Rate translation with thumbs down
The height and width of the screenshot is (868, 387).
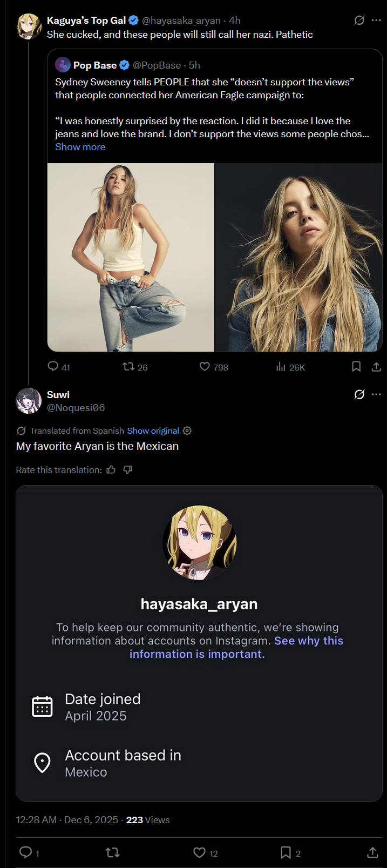128,470
